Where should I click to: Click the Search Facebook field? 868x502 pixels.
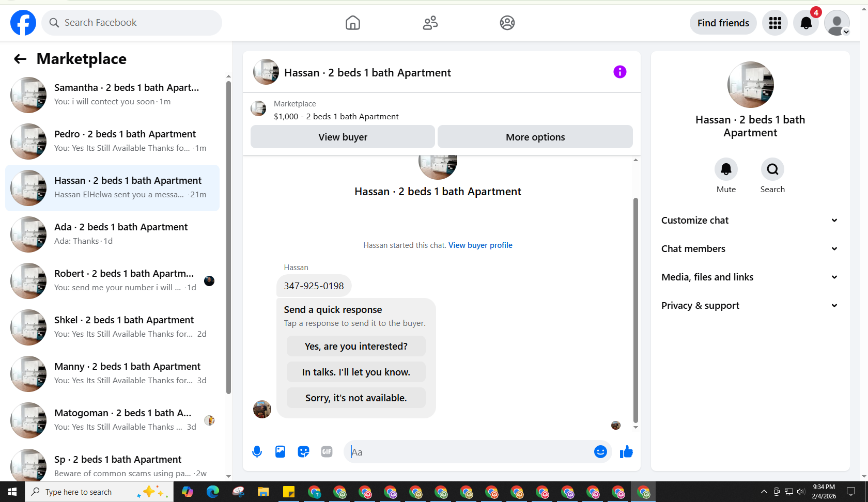(132, 23)
